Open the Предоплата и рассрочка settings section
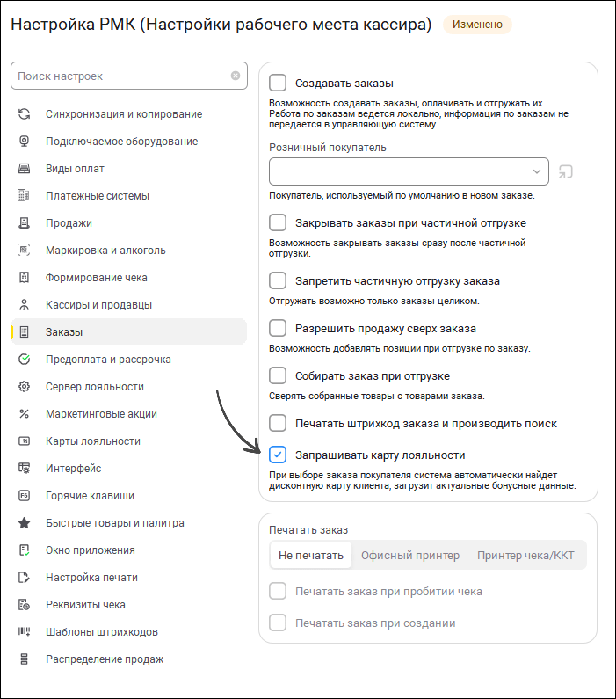 pyautogui.click(x=108, y=360)
